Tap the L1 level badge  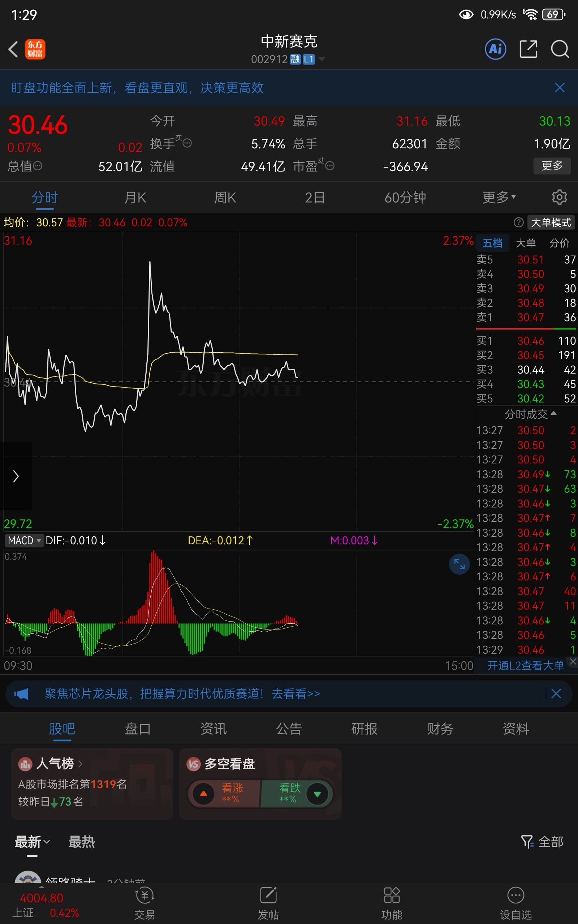[309, 59]
